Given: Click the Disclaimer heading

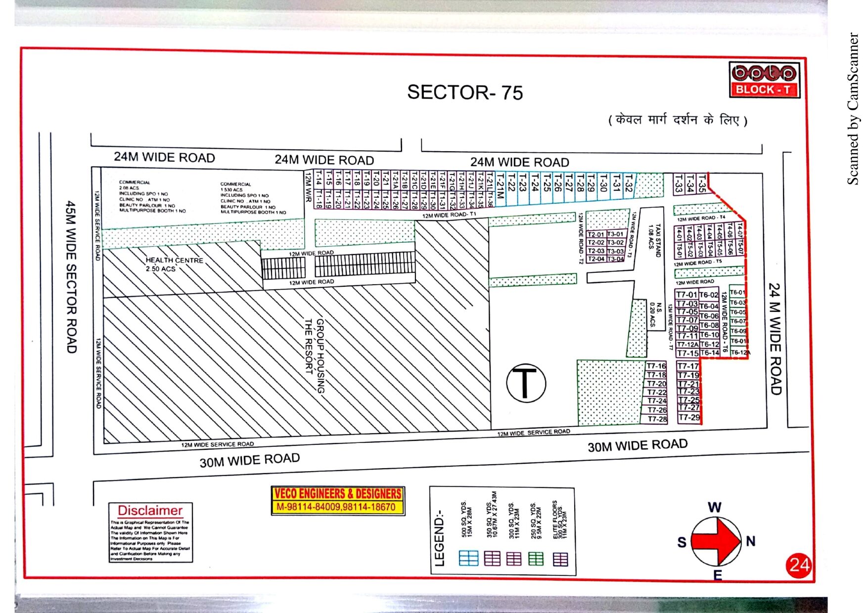Looking at the screenshot, I should point(150,511).
